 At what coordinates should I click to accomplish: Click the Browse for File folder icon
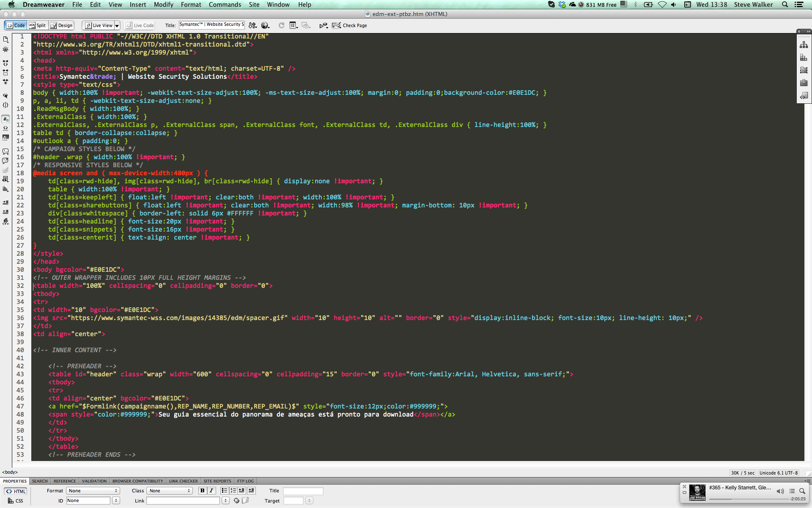[x=245, y=500]
